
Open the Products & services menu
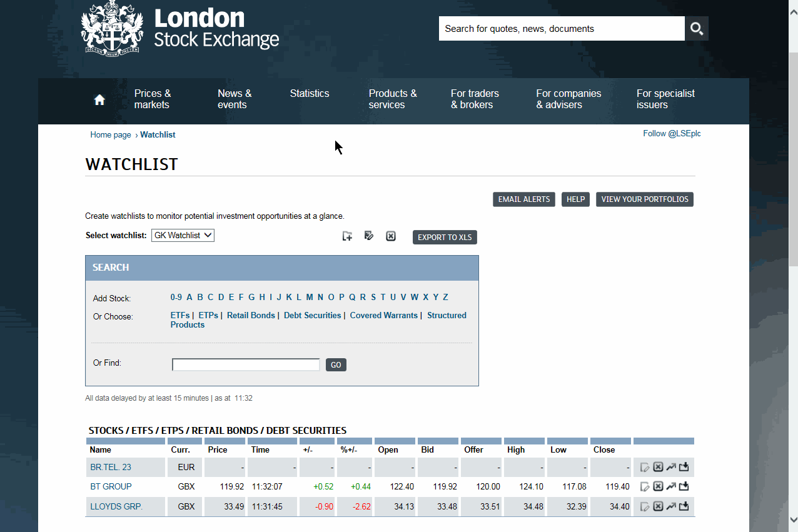coord(393,99)
